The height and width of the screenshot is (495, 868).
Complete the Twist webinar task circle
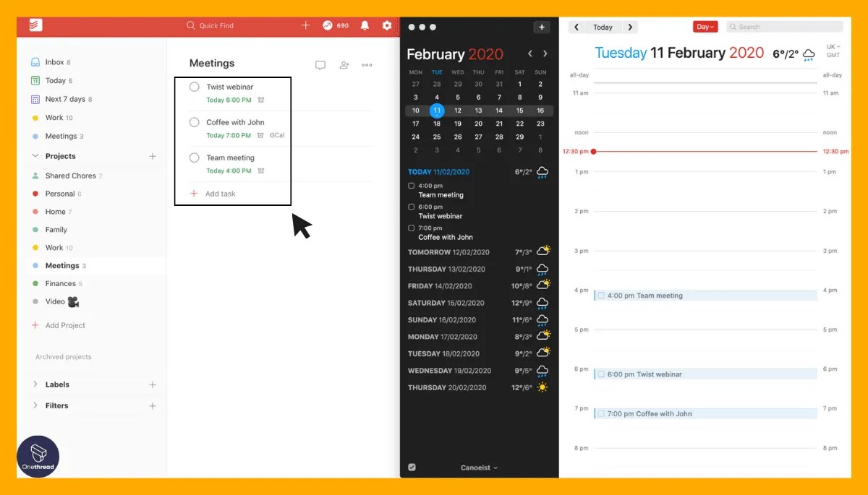click(x=194, y=87)
